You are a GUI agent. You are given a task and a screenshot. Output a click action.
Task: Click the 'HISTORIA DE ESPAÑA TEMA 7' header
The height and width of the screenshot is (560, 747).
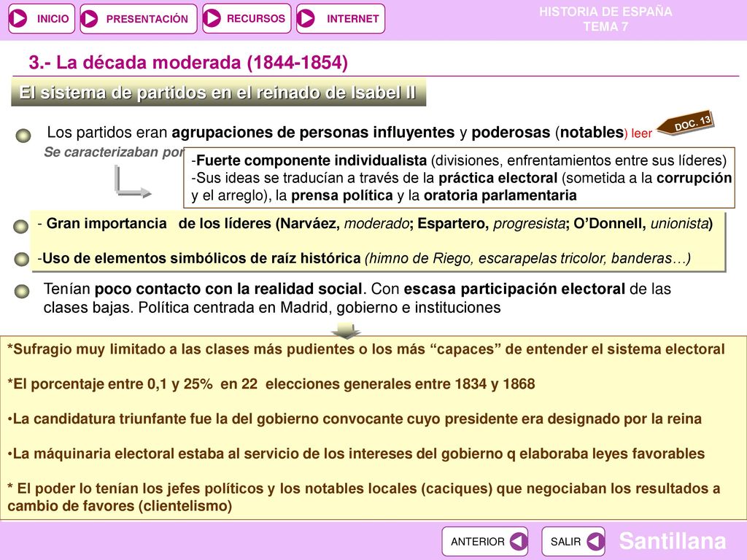pyautogui.click(x=605, y=19)
